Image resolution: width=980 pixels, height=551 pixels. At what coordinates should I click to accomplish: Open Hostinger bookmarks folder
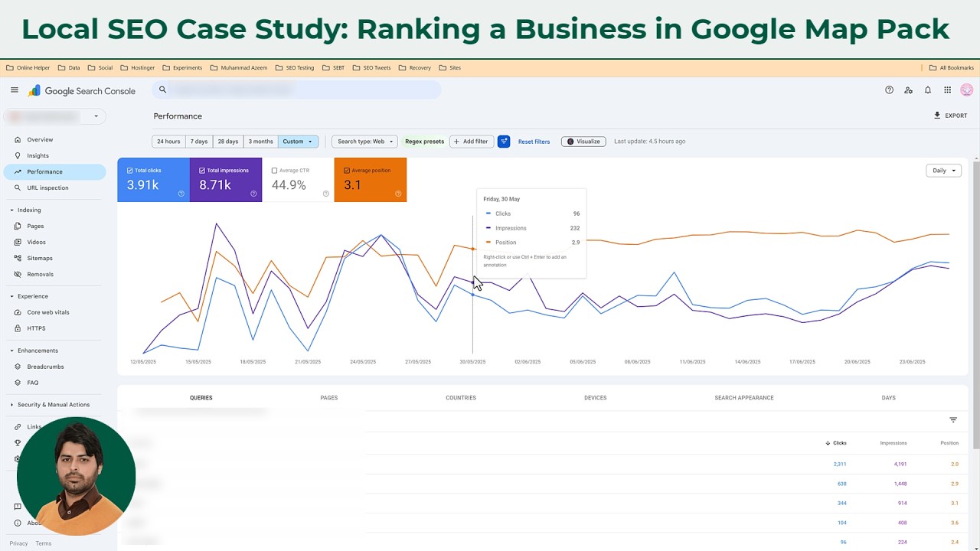point(137,68)
